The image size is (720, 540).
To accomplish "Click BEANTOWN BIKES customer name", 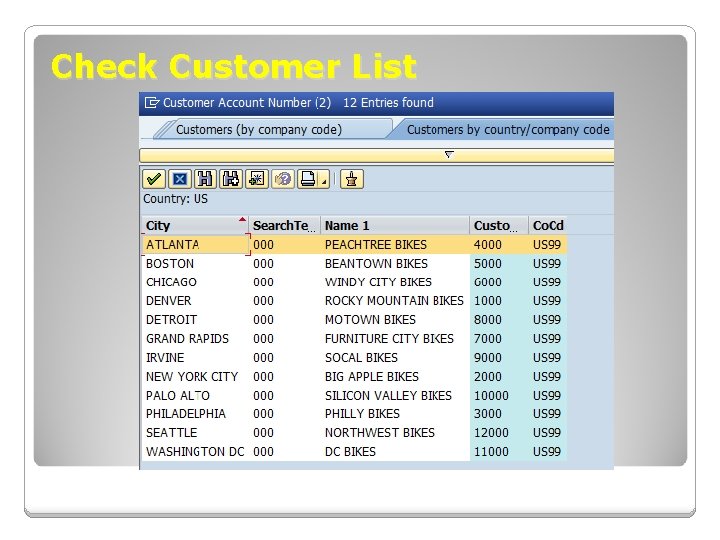I will pos(376,264).
